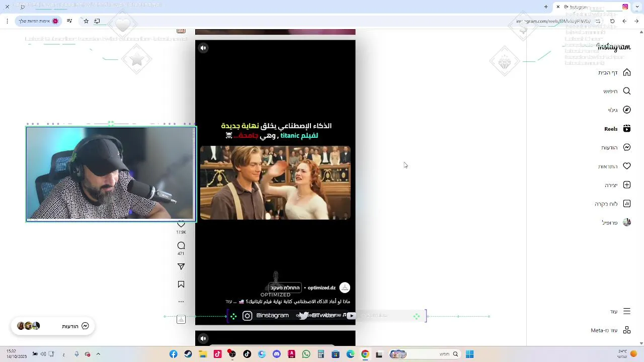Launch Steam from the taskbar
644x362 pixels.
[x=188, y=354]
